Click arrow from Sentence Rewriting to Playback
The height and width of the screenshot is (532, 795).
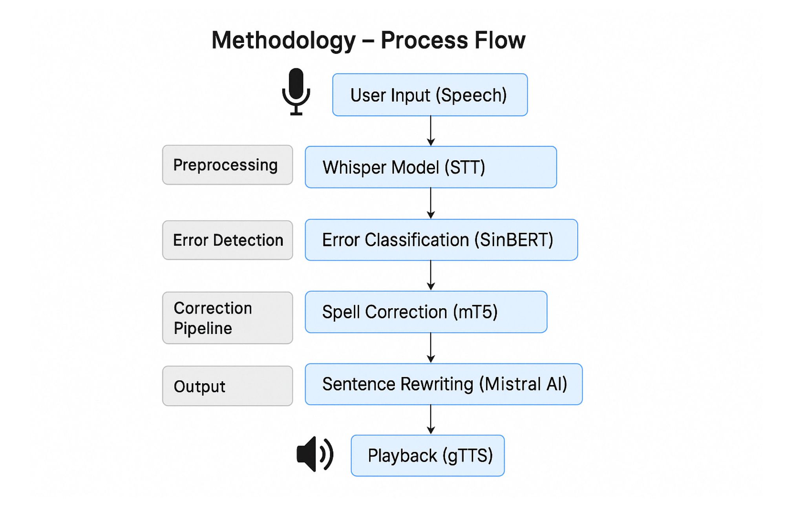point(431,419)
